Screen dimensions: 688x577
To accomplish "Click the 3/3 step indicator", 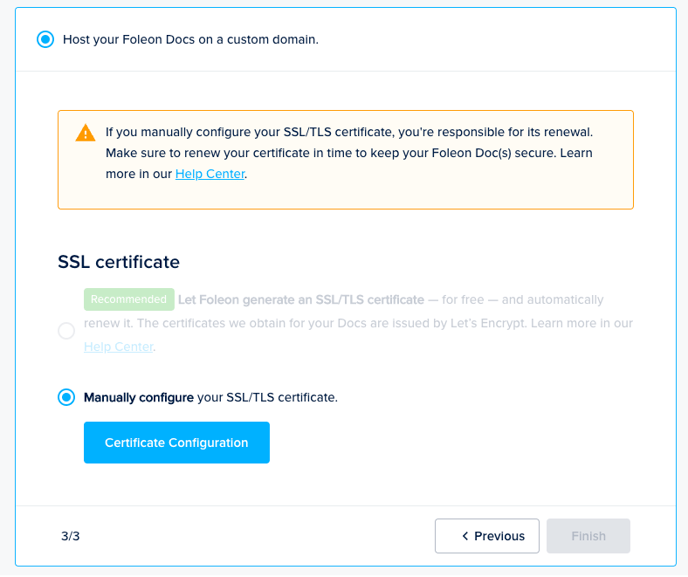I will pos(70,536).
